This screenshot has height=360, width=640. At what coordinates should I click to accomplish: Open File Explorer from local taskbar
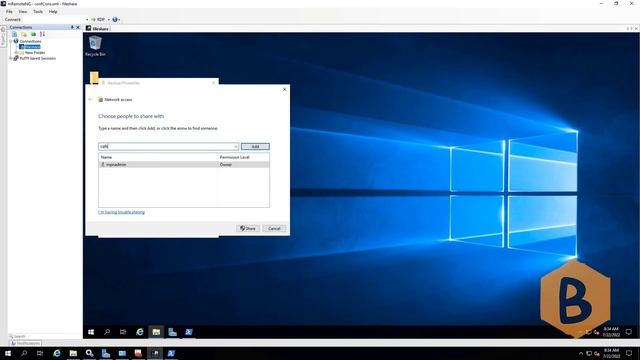[x=73, y=353]
